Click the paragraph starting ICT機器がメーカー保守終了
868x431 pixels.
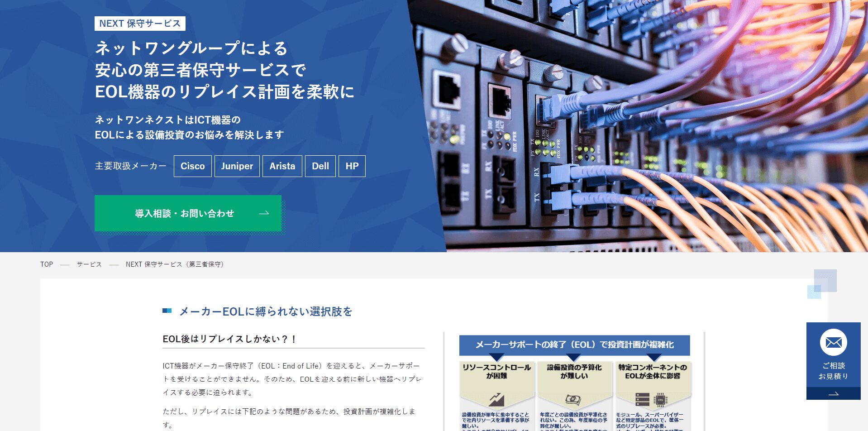pos(292,379)
